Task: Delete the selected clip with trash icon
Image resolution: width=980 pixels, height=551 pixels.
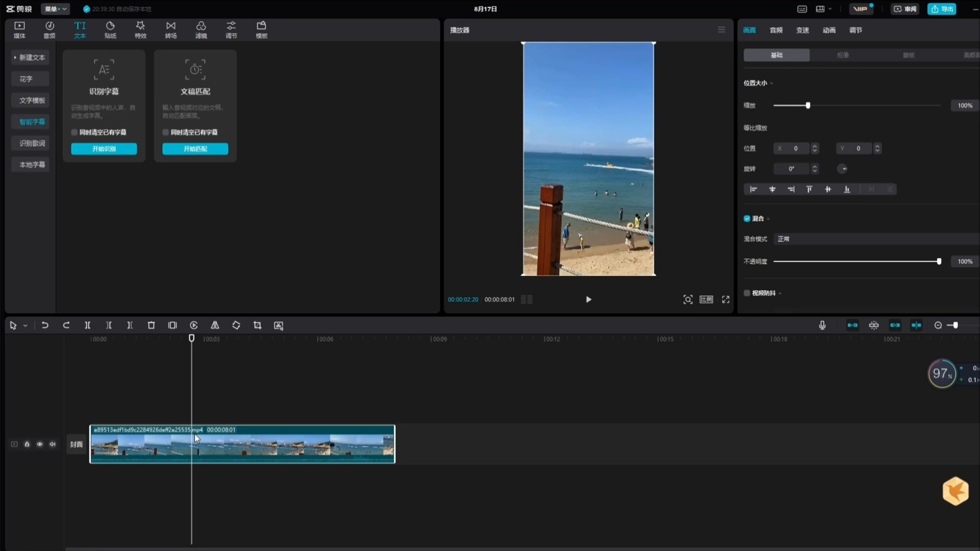Action: 151,325
